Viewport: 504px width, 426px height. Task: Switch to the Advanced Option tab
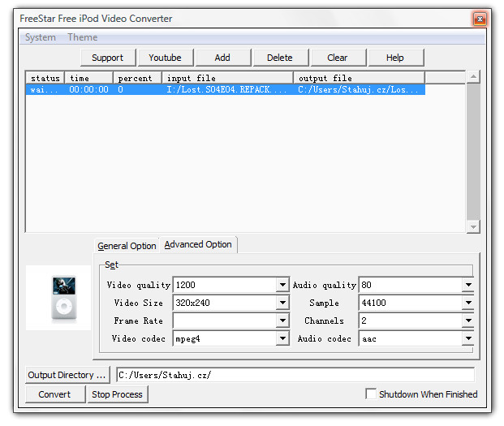click(198, 244)
